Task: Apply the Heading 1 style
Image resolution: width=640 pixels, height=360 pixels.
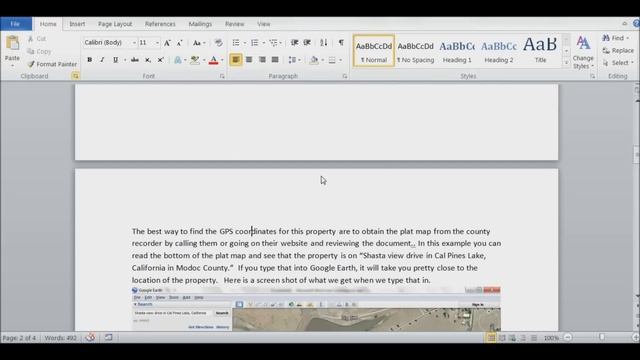Action: tap(457, 51)
